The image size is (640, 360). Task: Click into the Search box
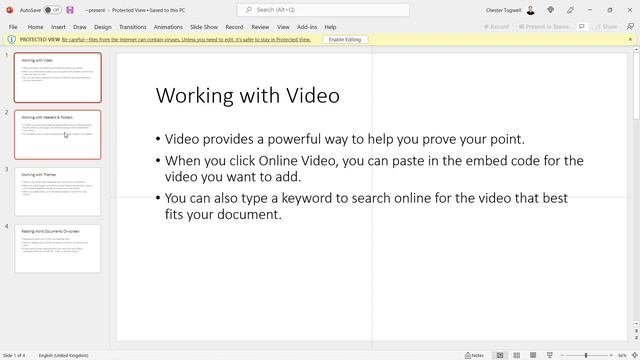(x=323, y=10)
